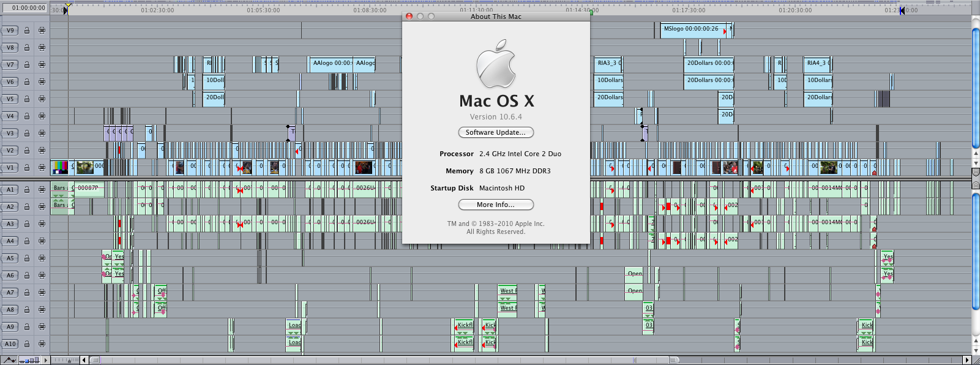Click the yellow playhead in the ruler

(x=68, y=6)
